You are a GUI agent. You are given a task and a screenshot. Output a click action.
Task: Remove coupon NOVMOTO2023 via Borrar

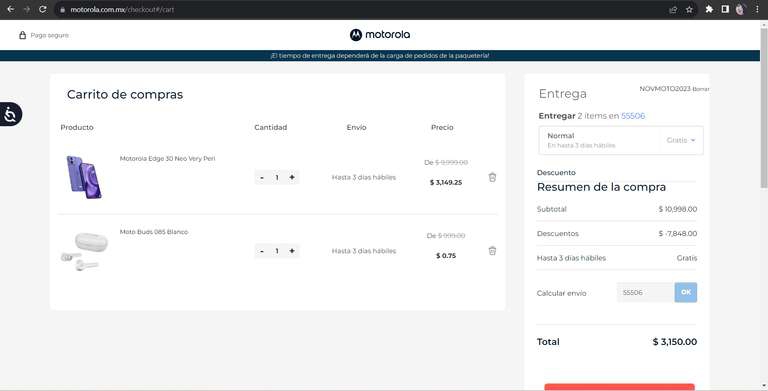point(701,89)
